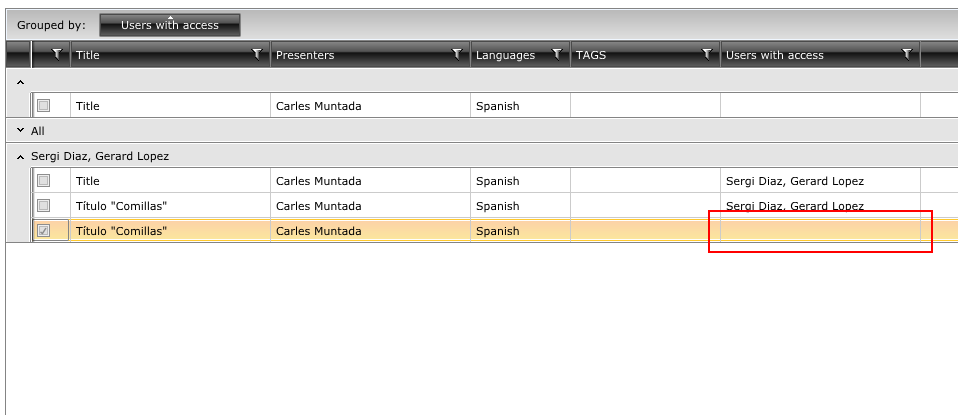Tick the checkbox of the non-highlighted Título "Comillas" row

coord(43,206)
